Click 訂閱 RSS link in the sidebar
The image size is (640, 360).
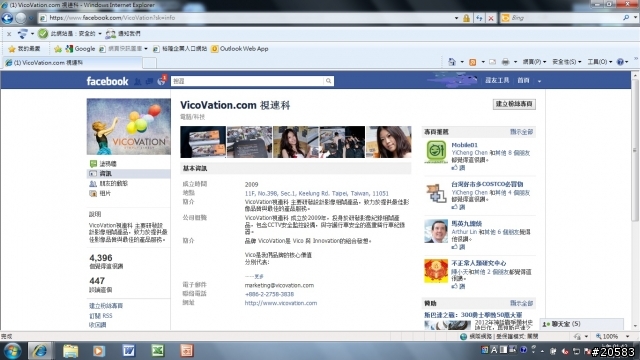pyautogui.click(x=101, y=316)
